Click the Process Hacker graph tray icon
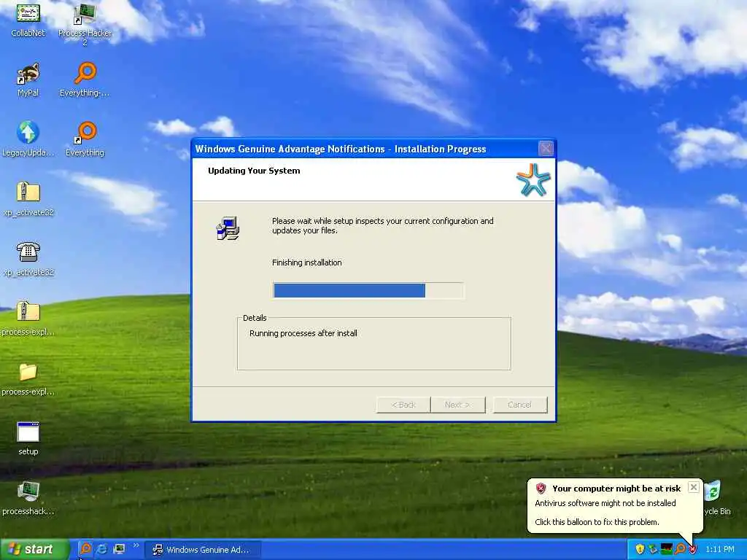This screenshot has height=560, width=747. point(666,550)
